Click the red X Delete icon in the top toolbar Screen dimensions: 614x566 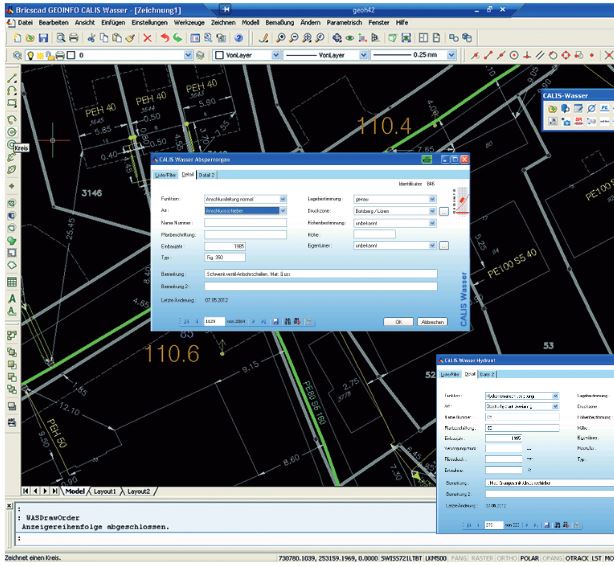(x=147, y=38)
